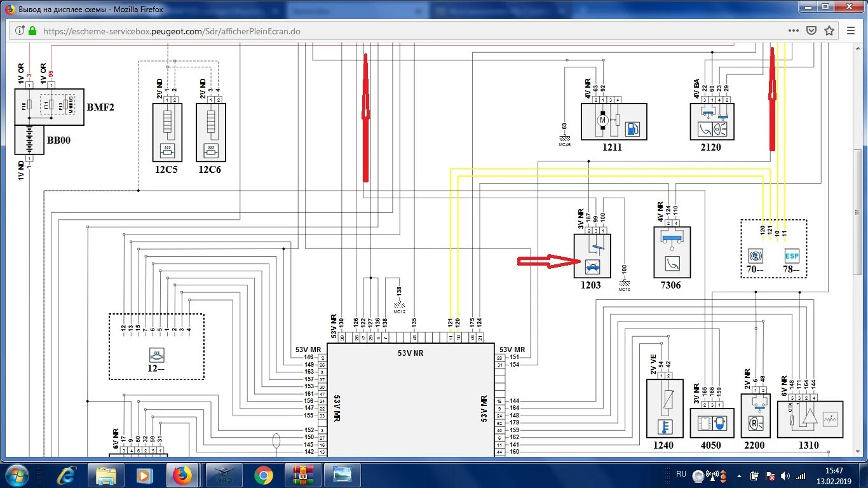Open WinRAR from the taskbar
This screenshot has height=488, width=868.
pyautogui.click(x=303, y=475)
